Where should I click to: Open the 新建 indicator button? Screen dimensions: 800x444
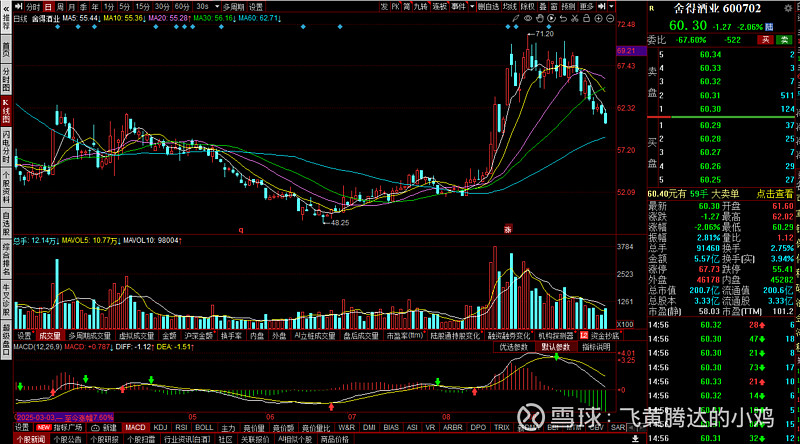tap(105, 428)
